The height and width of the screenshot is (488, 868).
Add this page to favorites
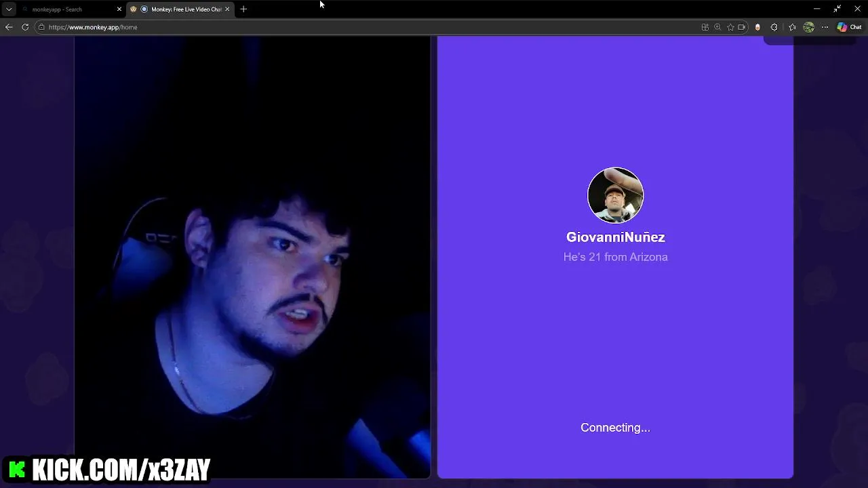(x=730, y=27)
